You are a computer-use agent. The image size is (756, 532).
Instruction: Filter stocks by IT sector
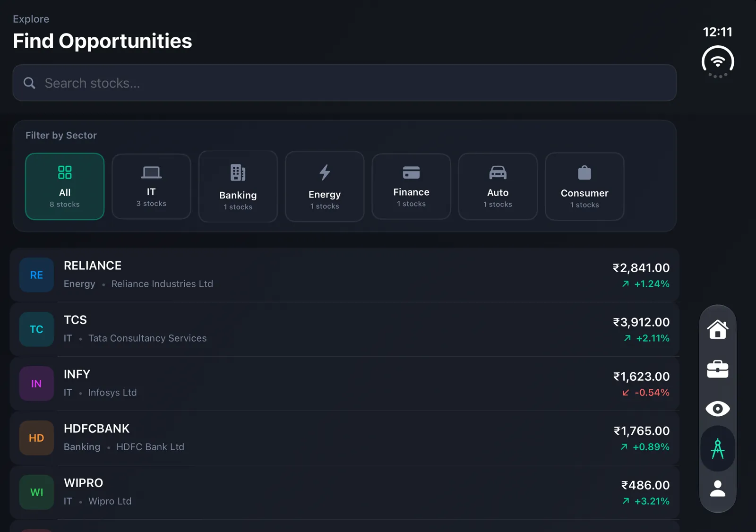(x=151, y=187)
